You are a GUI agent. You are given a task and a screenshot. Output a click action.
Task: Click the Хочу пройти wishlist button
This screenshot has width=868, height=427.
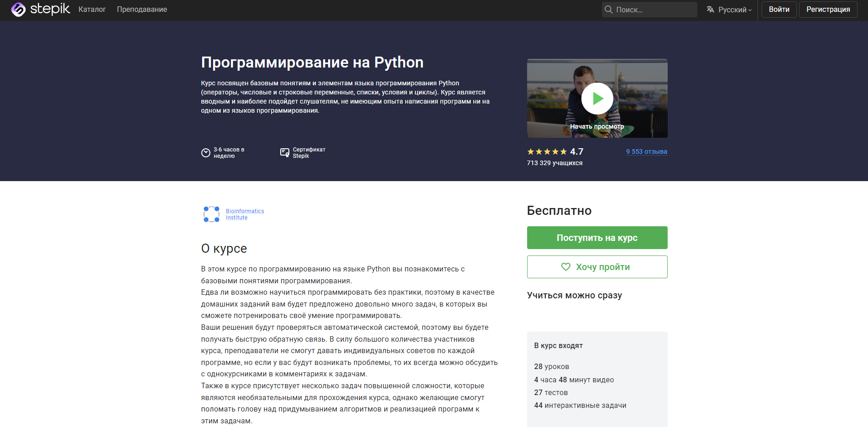(597, 267)
